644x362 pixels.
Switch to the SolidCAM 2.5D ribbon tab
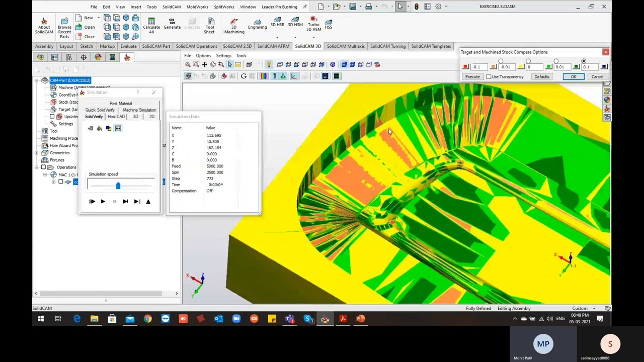237,46
